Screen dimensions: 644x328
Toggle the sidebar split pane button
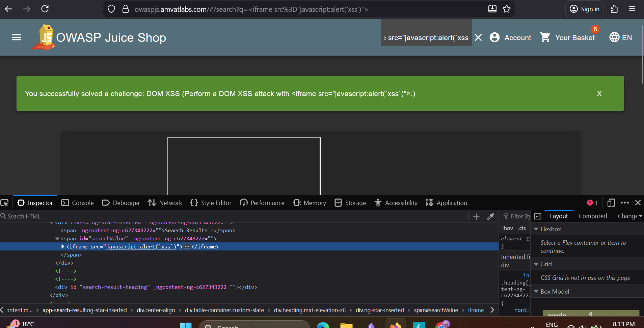click(x=538, y=216)
